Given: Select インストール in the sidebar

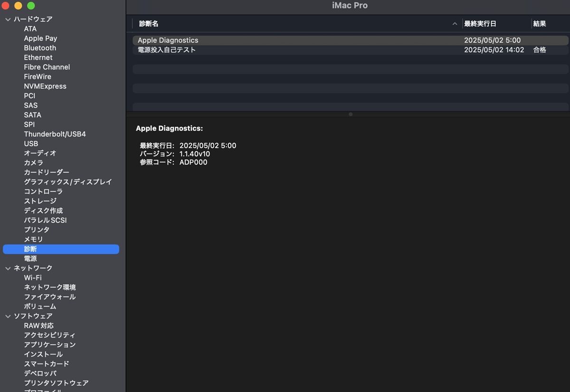Looking at the screenshot, I should pyautogui.click(x=43, y=355).
